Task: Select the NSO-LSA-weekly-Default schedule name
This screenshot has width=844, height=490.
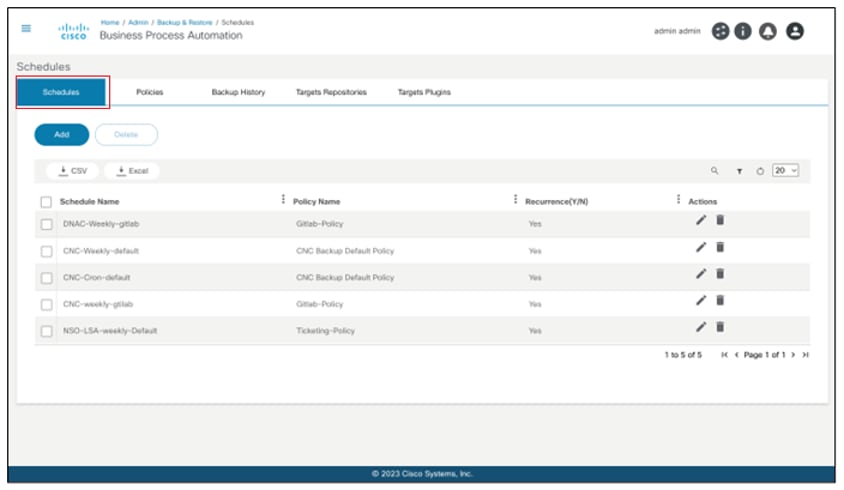Action: [x=110, y=331]
